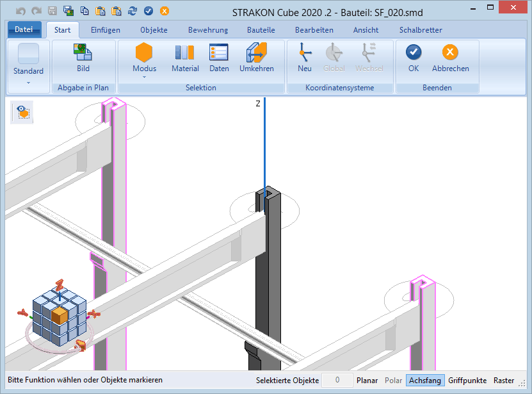Image resolution: width=532 pixels, height=394 pixels.
Task: Create a new coordinate system with Neu
Action: (305, 58)
